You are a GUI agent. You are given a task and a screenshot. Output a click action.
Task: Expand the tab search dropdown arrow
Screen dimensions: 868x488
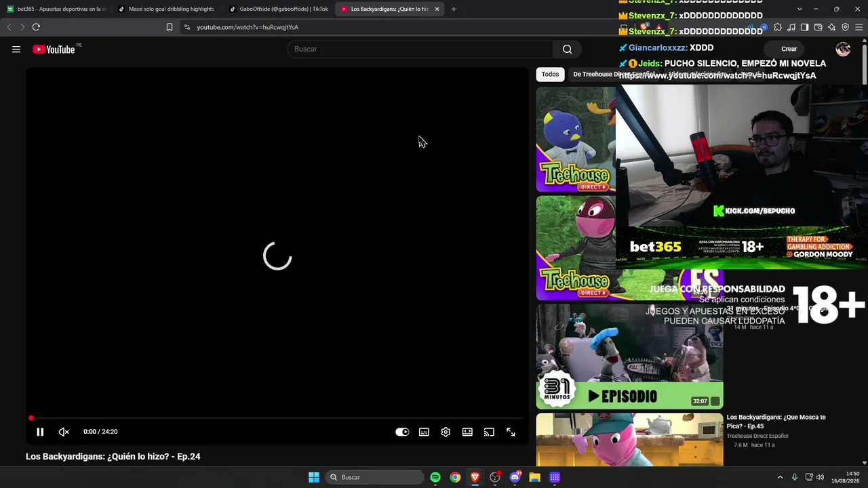click(800, 9)
